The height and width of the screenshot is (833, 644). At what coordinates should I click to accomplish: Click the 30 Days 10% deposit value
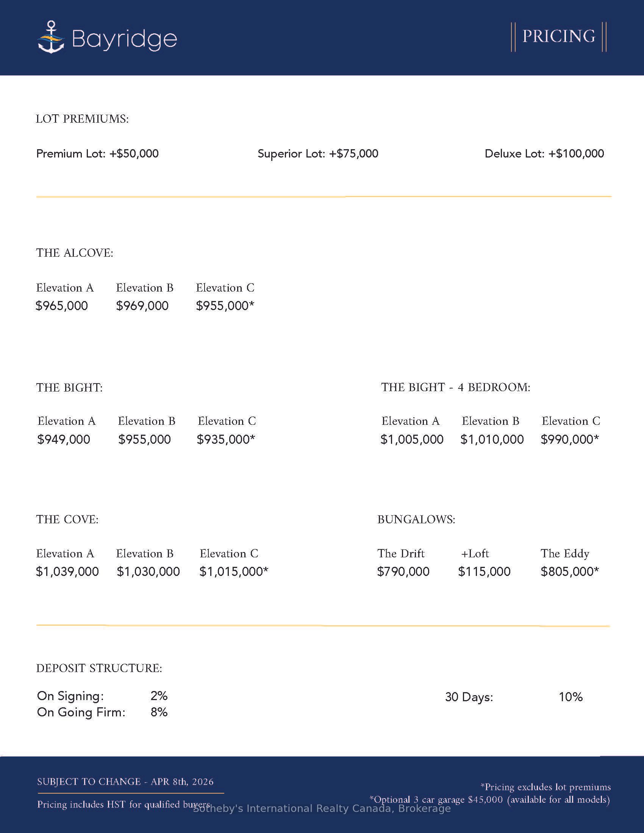(571, 697)
